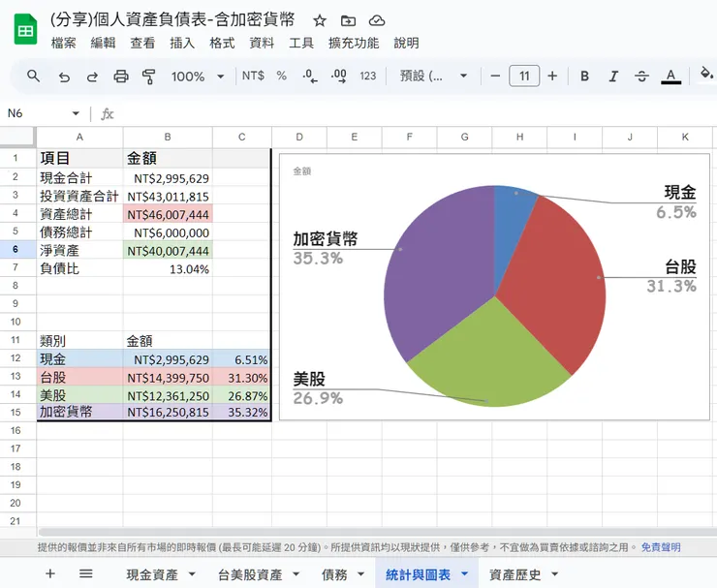Click the select-all corner box

click(17, 138)
